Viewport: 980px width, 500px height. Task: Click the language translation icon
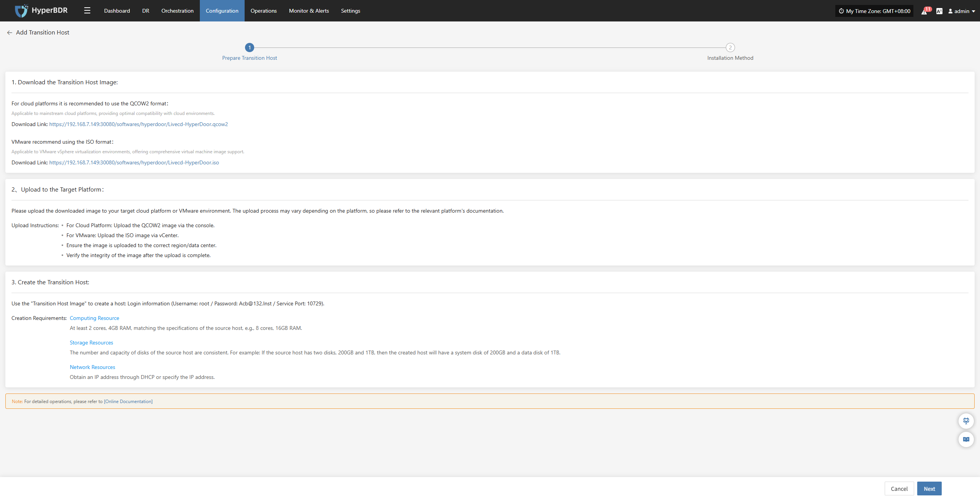click(x=939, y=11)
